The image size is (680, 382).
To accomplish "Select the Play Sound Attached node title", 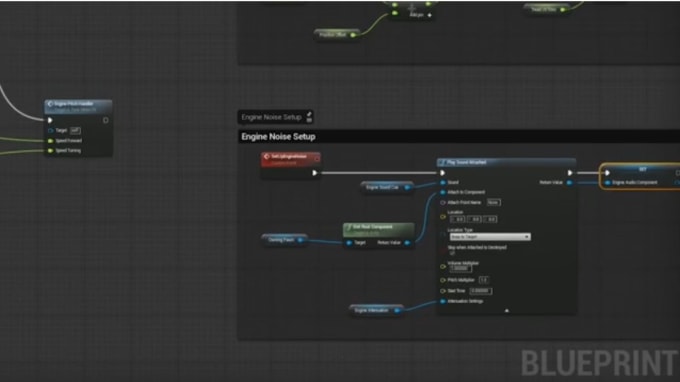I will click(467, 163).
